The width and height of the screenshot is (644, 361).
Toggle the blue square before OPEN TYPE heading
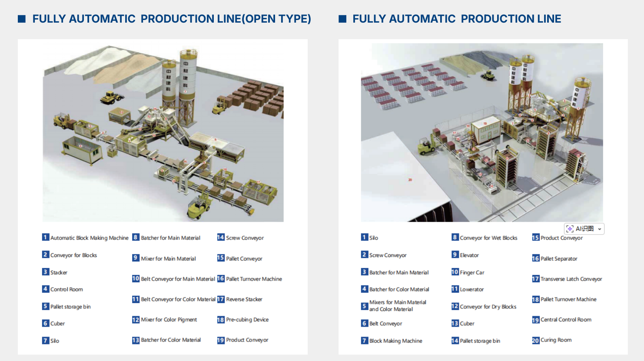click(21, 19)
